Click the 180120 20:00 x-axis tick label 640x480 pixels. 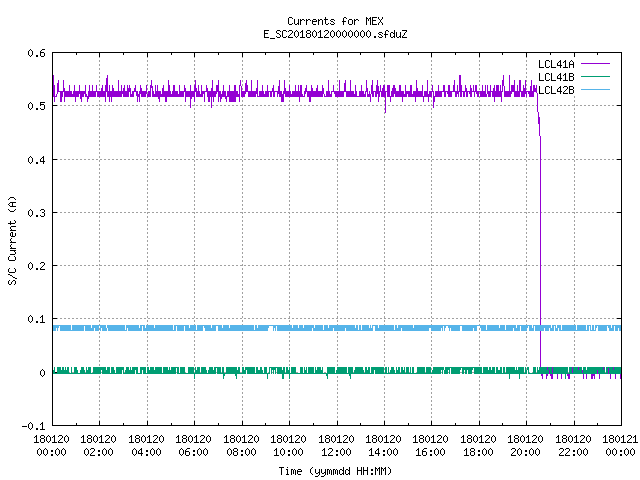click(526, 446)
